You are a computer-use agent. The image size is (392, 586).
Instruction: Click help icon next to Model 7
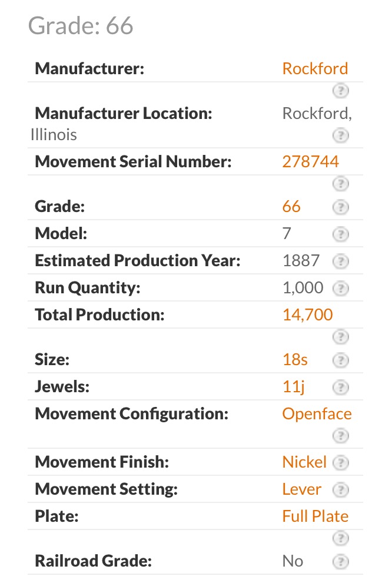point(341,234)
